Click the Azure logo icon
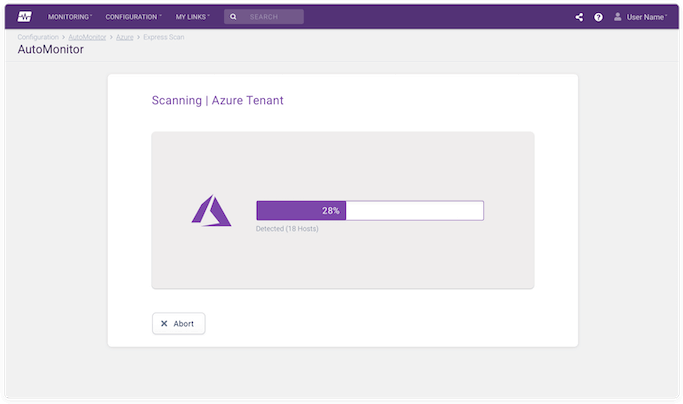Image resolution: width=683 pixels, height=404 pixels. [x=211, y=210]
